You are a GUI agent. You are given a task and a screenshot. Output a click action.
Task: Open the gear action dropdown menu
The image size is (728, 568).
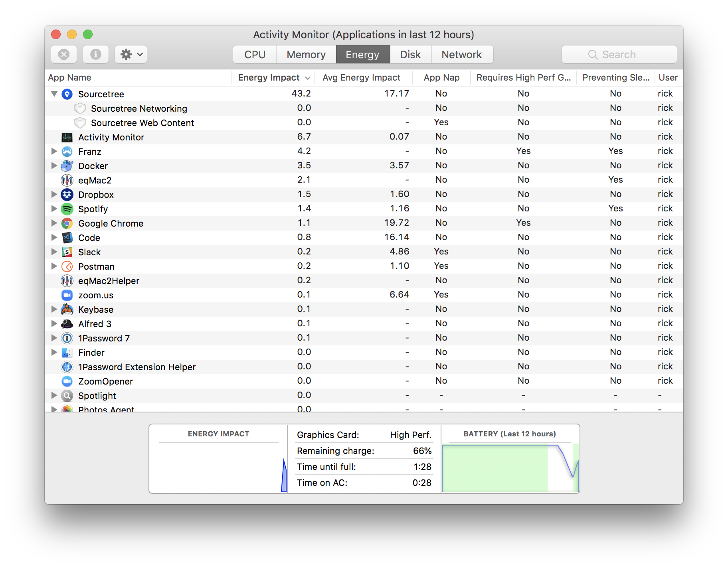coord(131,54)
